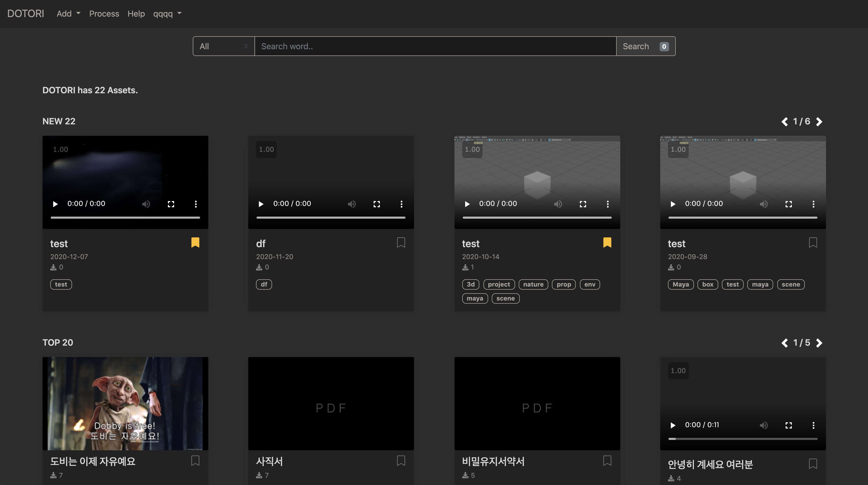The image size is (868, 485).
Task: Go to the next page of NEW 22
Action: click(819, 121)
